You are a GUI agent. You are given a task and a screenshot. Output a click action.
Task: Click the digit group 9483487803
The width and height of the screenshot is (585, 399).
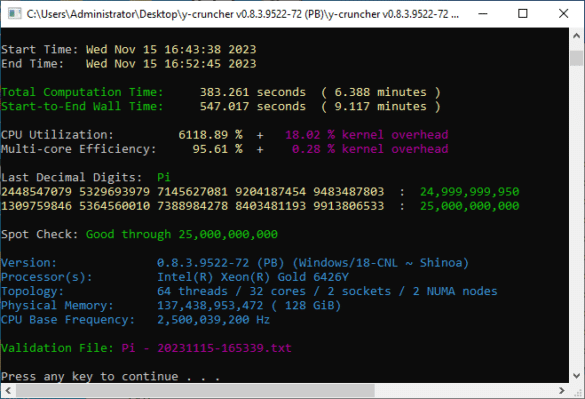click(x=348, y=191)
